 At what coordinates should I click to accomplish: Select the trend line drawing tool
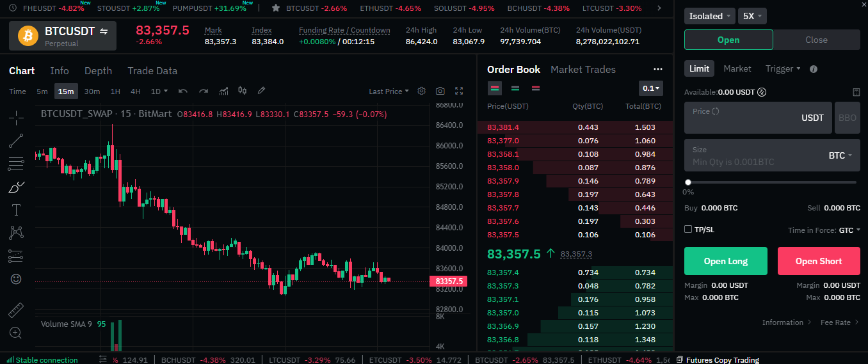pyautogui.click(x=16, y=140)
